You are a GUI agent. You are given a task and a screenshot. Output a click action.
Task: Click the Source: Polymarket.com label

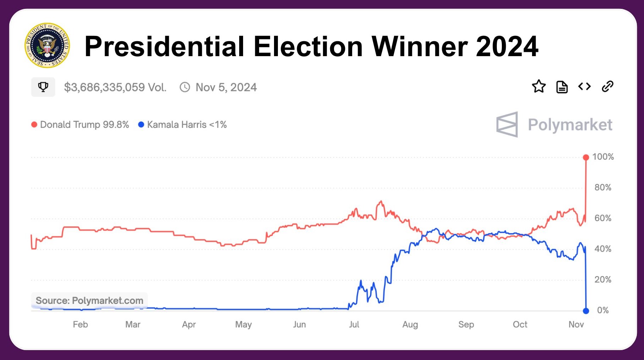click(90, 300)
